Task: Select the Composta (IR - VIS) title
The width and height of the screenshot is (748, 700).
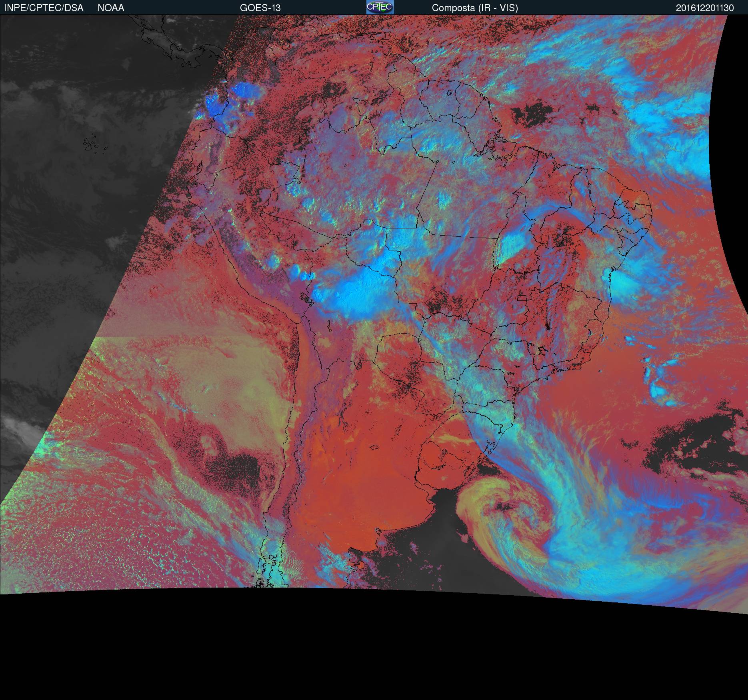Action: point(475,8)
